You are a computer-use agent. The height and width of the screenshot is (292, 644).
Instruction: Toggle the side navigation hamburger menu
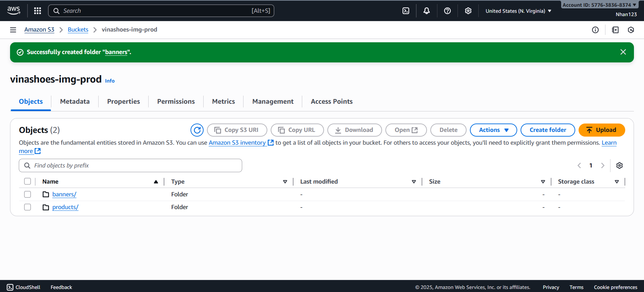click(x=13, y=30)
